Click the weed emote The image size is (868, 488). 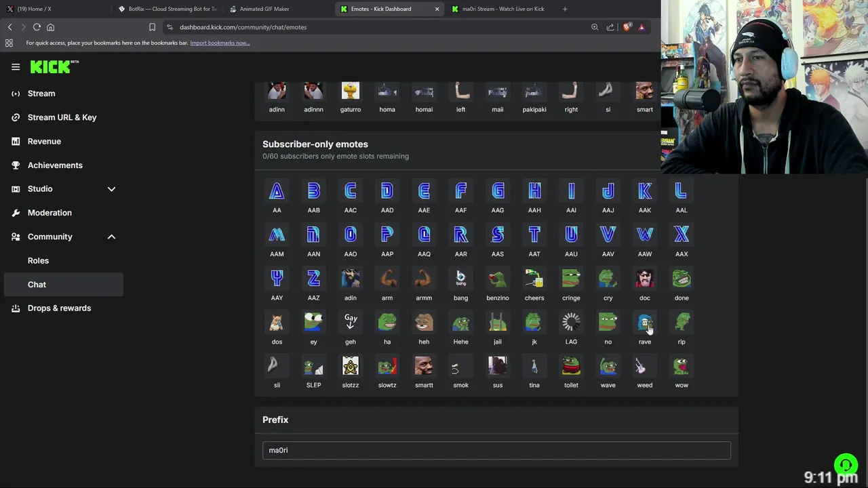pos(645,366)
